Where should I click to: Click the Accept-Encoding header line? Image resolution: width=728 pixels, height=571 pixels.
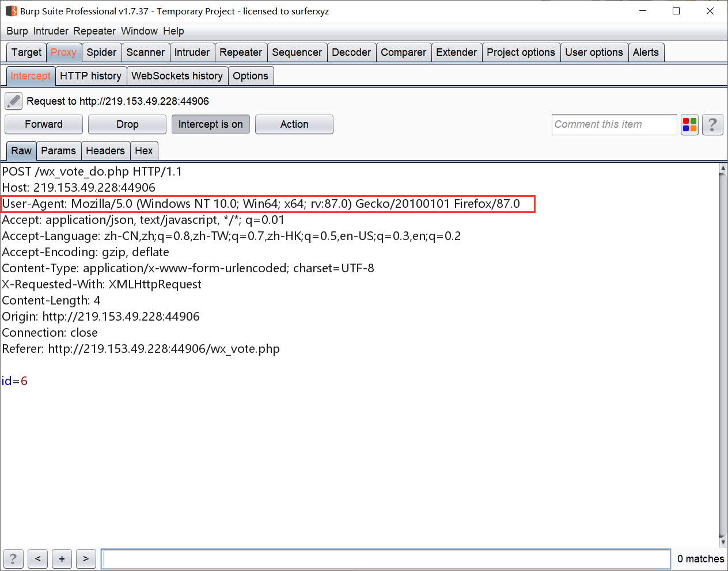click(86, 252)
